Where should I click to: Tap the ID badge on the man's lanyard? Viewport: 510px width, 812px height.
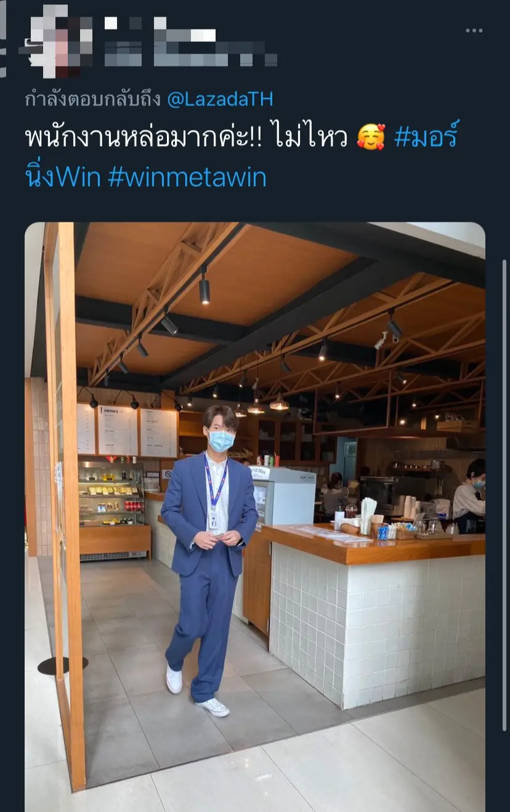pos(214,522)
